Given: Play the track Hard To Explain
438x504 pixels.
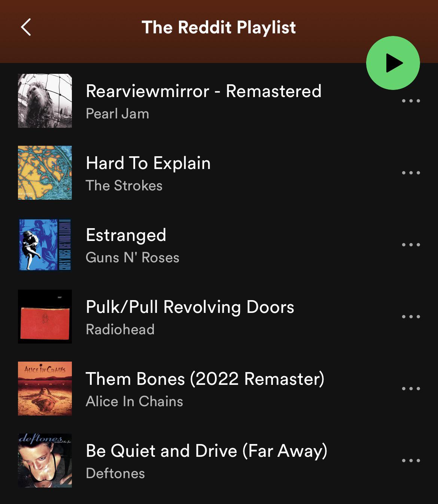Looking at the screenshot, I should click(x=148, y=163).
